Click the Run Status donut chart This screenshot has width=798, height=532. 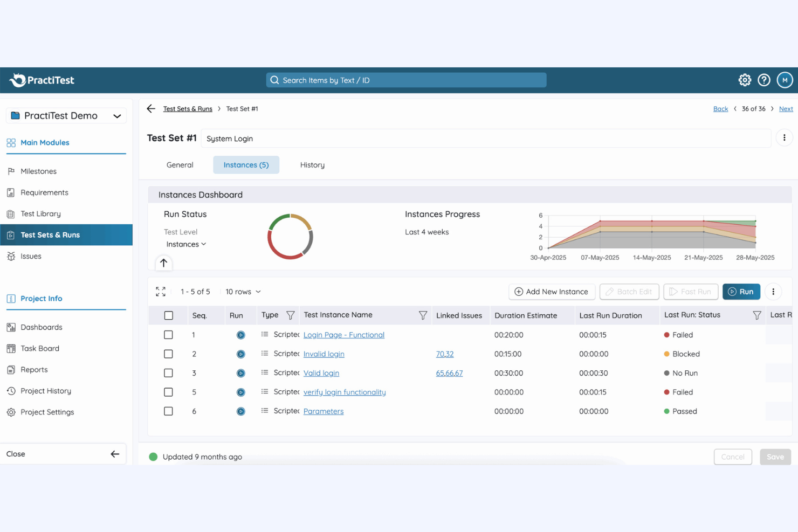(290, 236)
